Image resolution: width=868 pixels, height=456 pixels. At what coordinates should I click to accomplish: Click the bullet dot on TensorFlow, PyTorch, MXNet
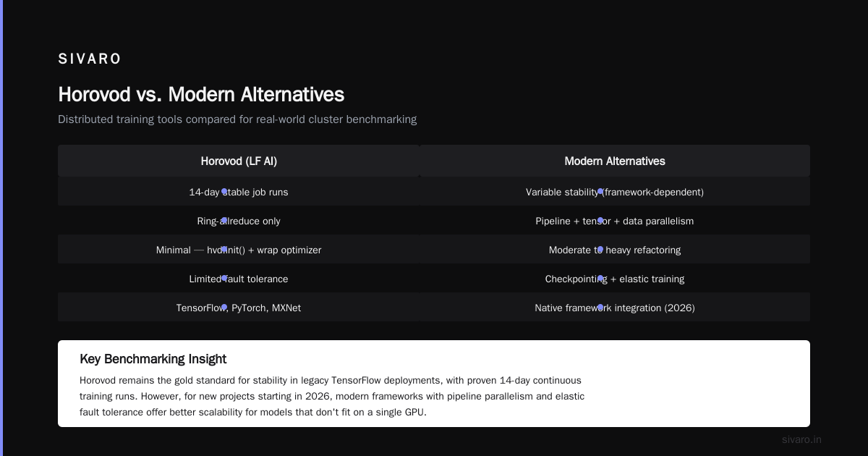pyautogui.click(x=224, y=308)
